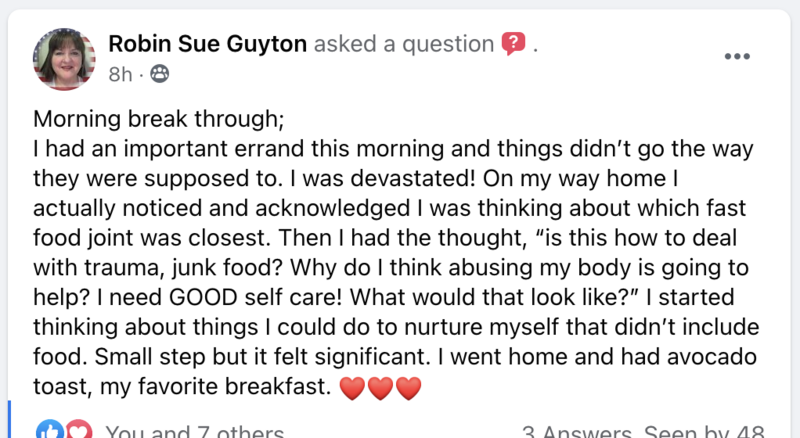Click the last heart emoji in the post
Screen dimensions: 800x438
click(409, 388)
